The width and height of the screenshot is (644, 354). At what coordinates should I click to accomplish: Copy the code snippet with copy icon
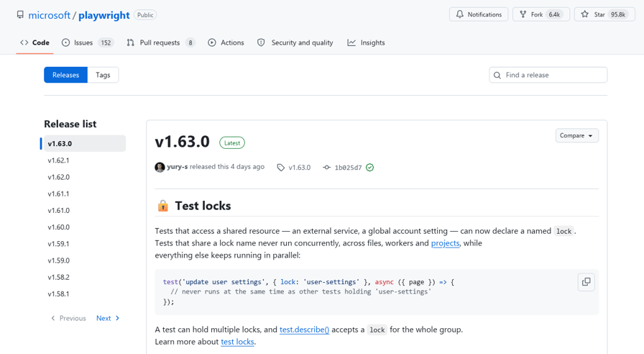586,282
